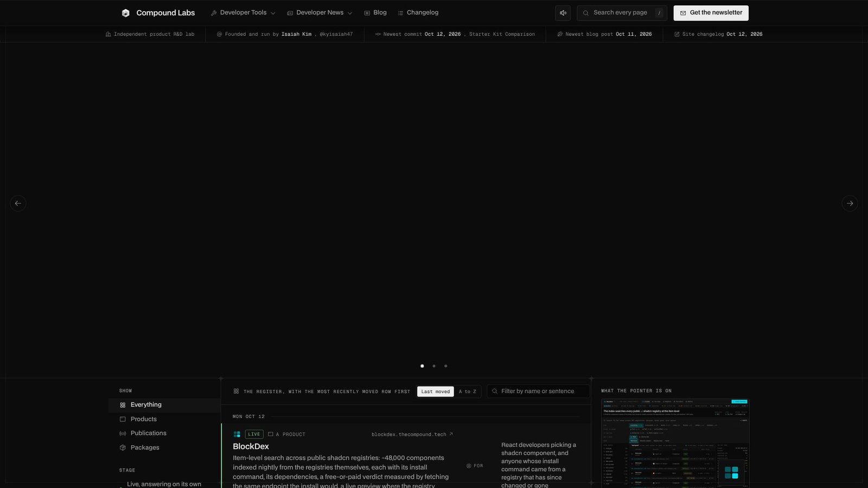Click Site changelog Oct 12, 2026
This screenshot has height=488, width=868.
pos(718,34)
